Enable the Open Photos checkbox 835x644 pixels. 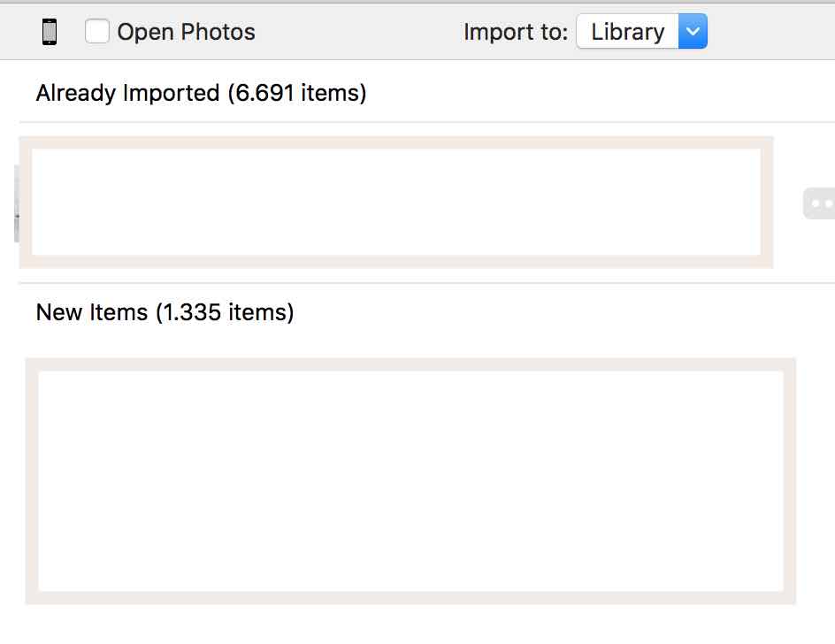tap(97, 32)
